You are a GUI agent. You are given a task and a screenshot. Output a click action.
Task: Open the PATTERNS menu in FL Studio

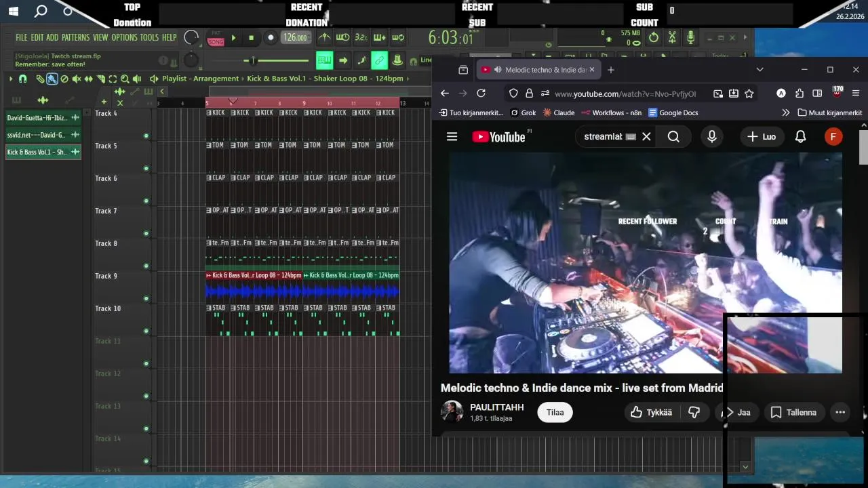click(x=75, y=37)
